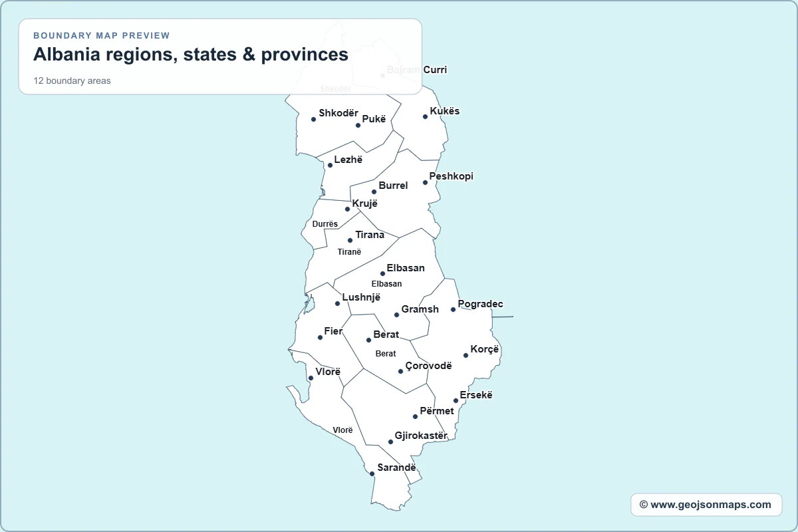The image size is (798, 532).
Task: Click the Gjirokastër city label
Action: click(x=421, y=436)
